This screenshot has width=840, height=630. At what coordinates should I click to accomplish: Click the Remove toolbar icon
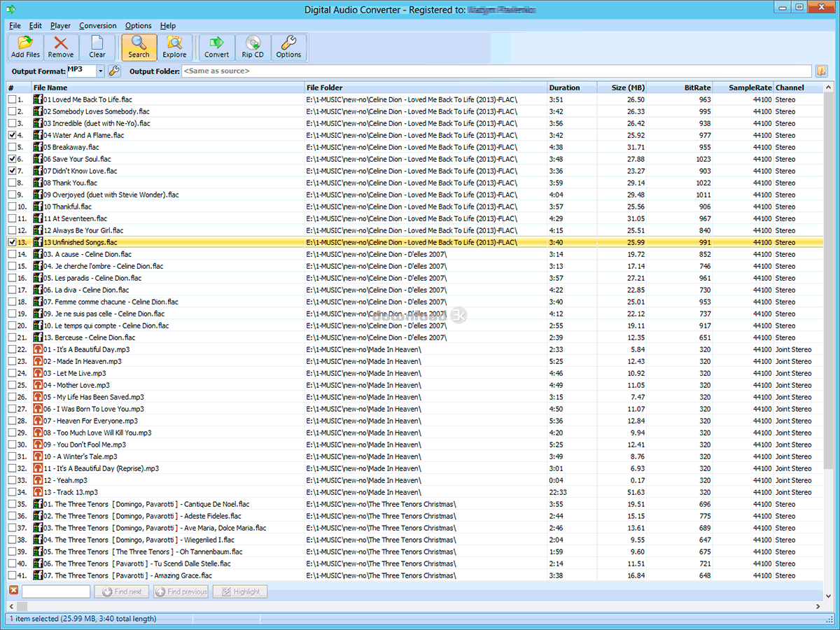[x=61, y=48]
